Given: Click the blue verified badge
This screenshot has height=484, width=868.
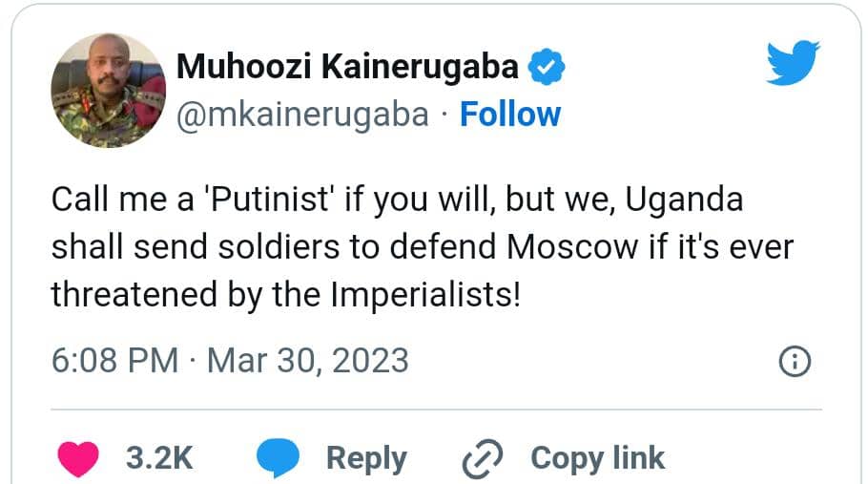Looking at the screenshot, I should pos(547,67).
